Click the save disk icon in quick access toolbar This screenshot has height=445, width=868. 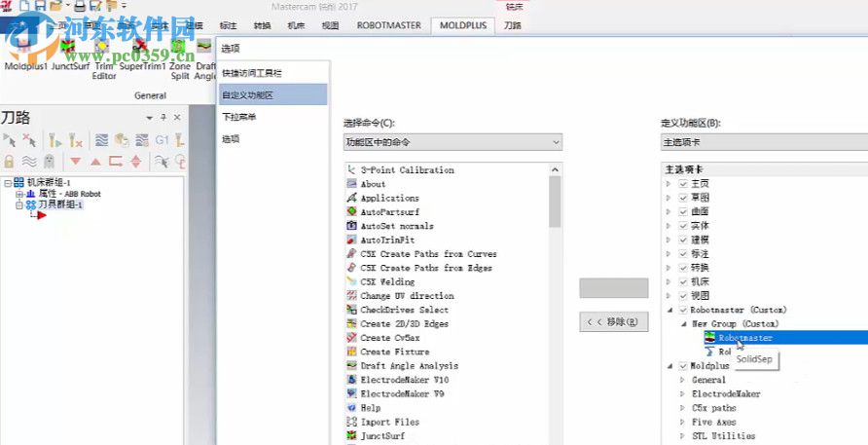[x=40, y=6]
